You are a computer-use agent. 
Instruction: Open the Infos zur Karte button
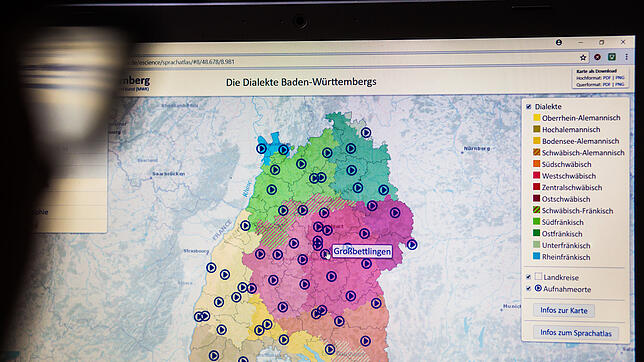[564, 310]
